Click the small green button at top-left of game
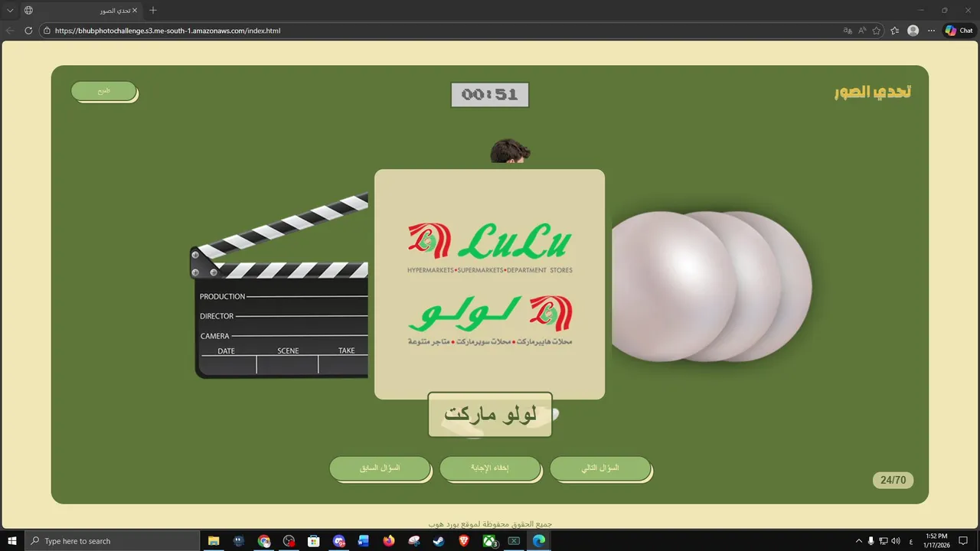Image resolution: width=980 pixels, height=551 pixels. tap(103, 90)
